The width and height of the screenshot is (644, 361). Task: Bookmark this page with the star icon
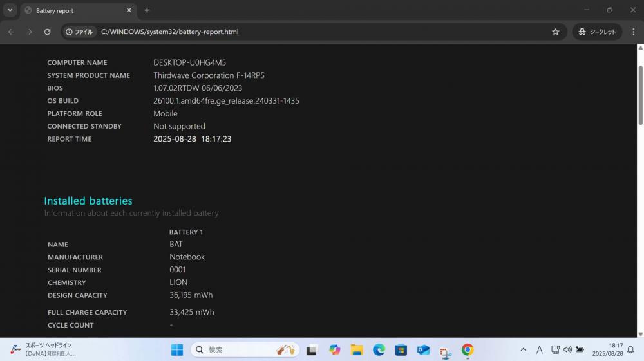(555, 32)
